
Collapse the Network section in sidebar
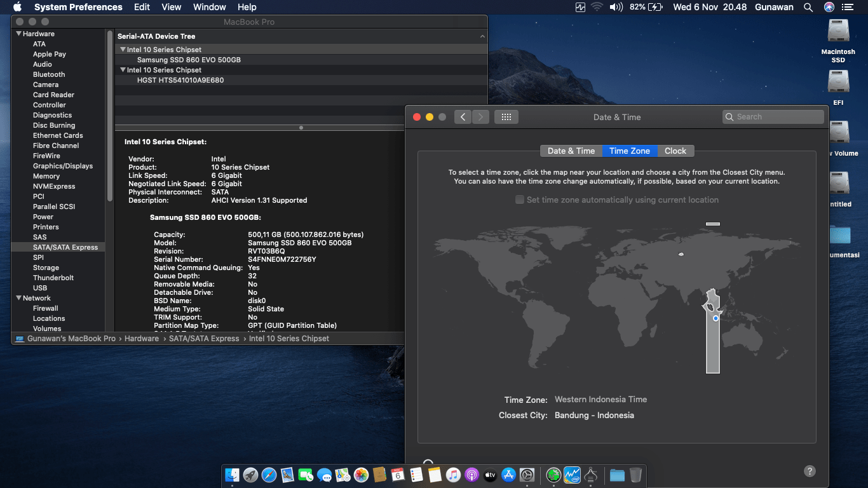click(x=19, y=298)
